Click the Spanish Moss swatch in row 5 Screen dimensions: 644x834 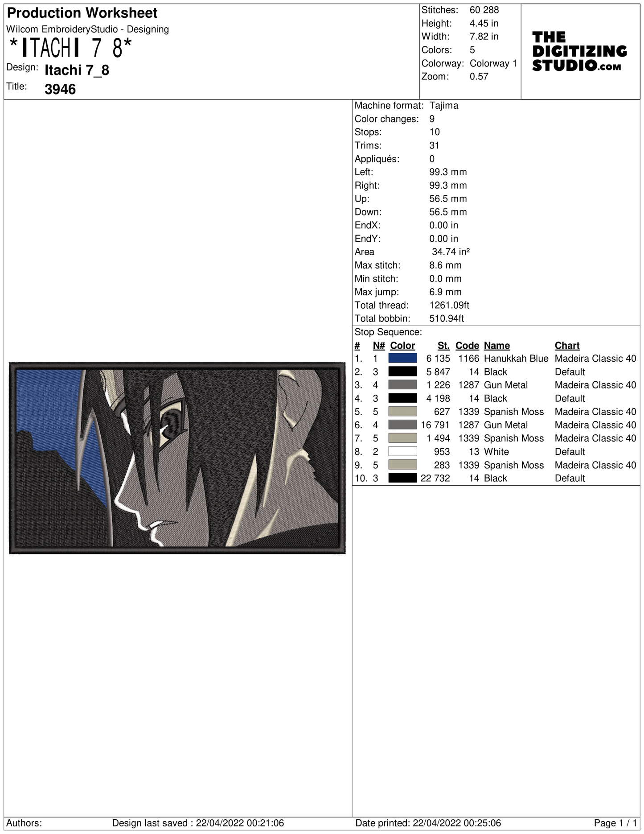point(402,412)
